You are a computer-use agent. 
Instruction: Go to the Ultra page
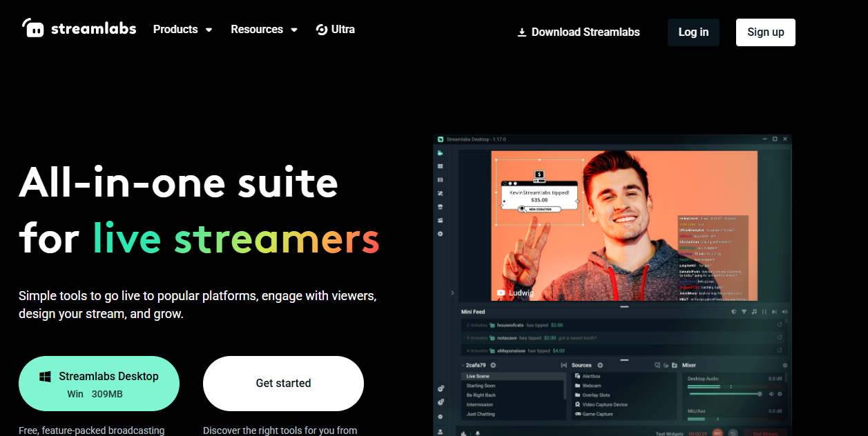click(x=336, y=29)
